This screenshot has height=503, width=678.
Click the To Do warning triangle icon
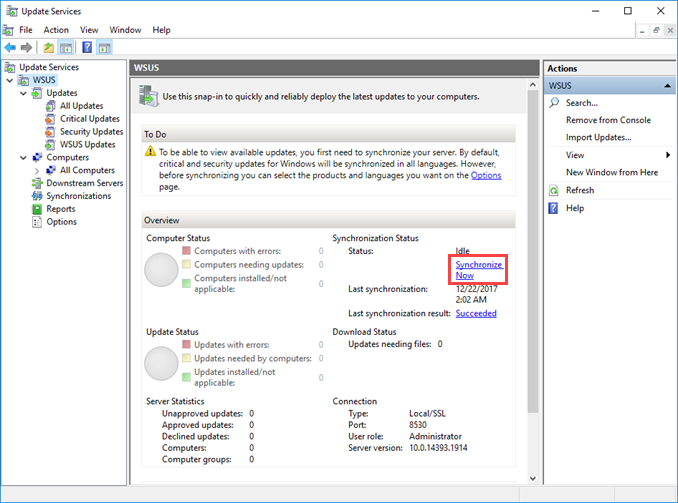[150, 151]
